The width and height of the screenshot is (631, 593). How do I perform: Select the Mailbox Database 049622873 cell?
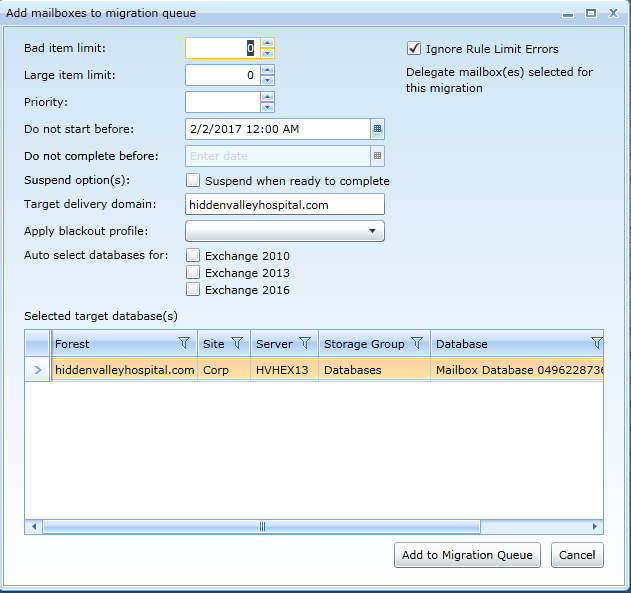coord(517,370)
